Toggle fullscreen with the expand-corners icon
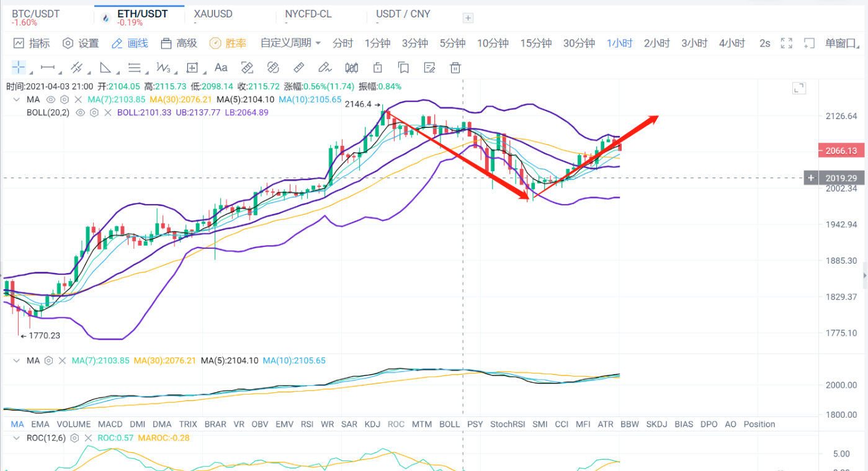The height and width of the screenshot is (471, 868). (x=787, y=43)
